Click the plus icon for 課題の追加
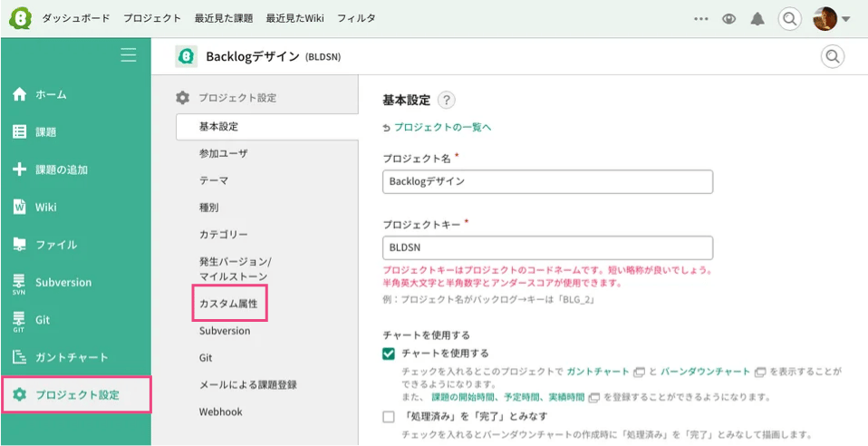 point(19,170)
